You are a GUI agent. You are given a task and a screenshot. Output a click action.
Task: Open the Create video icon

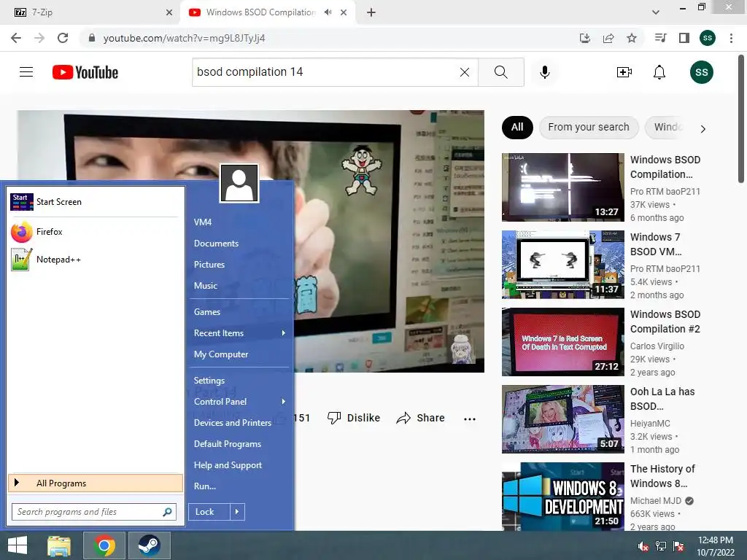624,72
